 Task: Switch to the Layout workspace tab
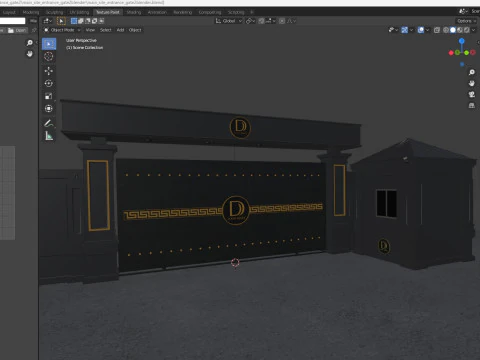(x=9, y=12)
